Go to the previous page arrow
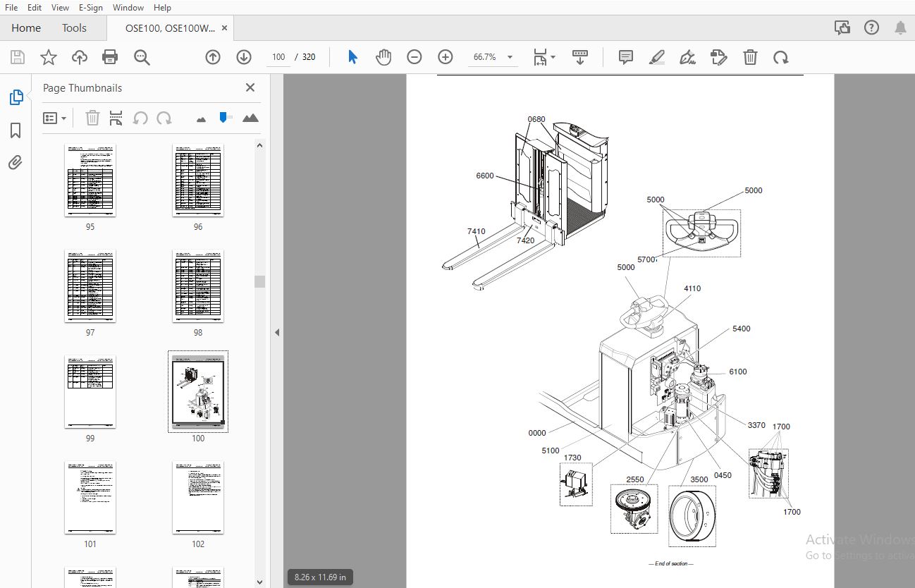This screenshot has height=588, width=915. tap(213, 57)
